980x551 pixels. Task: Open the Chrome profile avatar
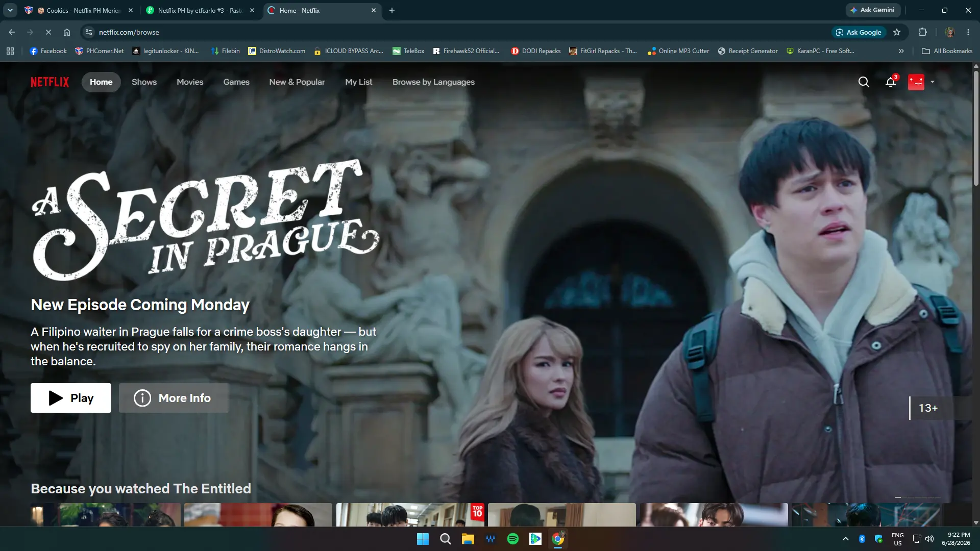coord(949,32)
